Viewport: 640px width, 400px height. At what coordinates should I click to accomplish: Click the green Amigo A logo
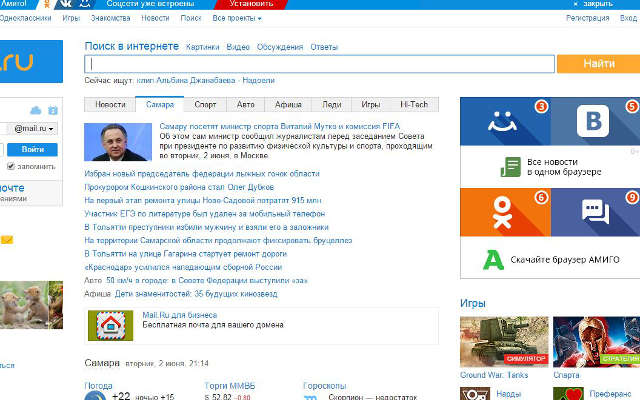coord(493,260)
